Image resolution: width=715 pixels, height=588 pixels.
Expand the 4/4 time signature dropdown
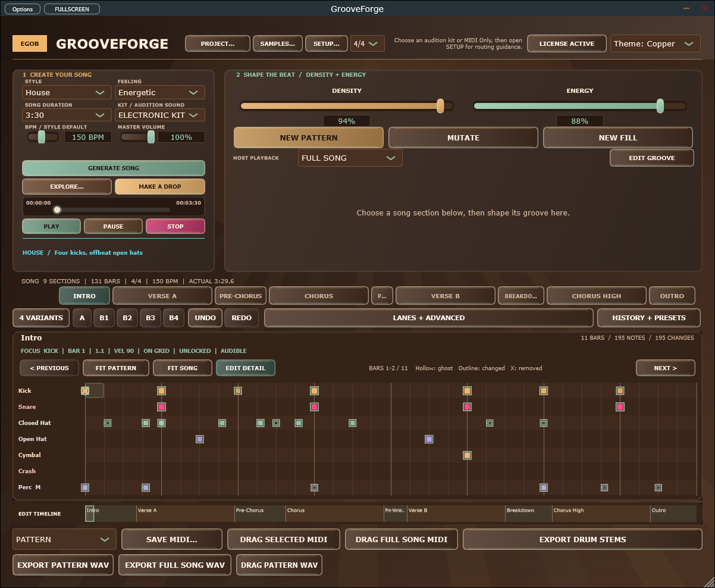click(368, 43)
